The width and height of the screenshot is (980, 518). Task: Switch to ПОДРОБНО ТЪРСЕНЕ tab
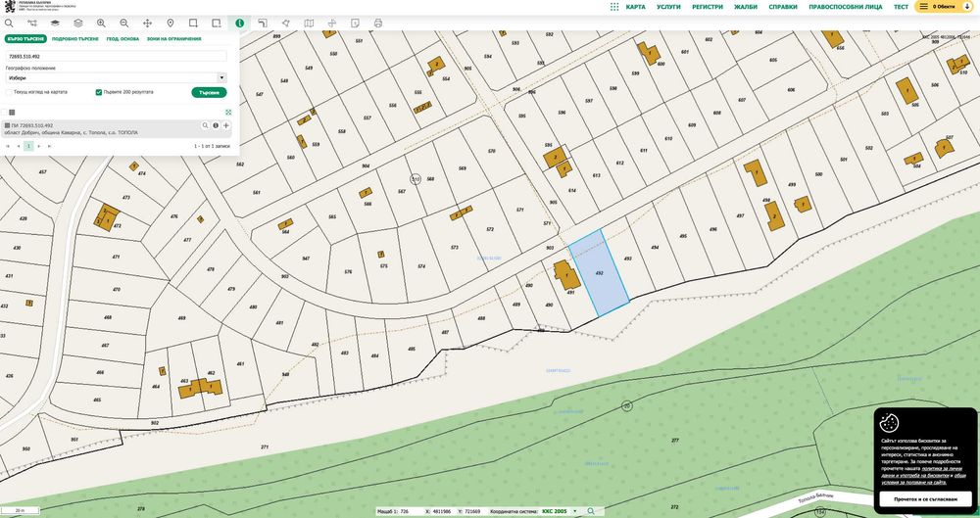75,39
